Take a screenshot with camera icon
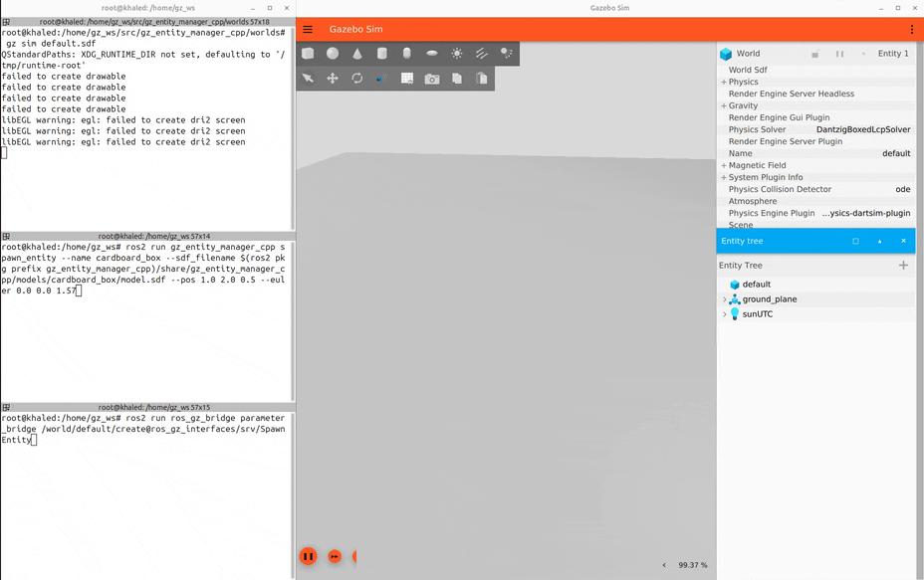Screen dimensions: 924x580 (432, 79)
